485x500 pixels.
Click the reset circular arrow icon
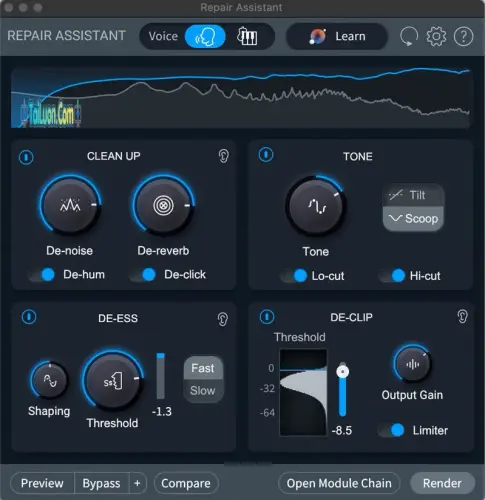point(409,36)
